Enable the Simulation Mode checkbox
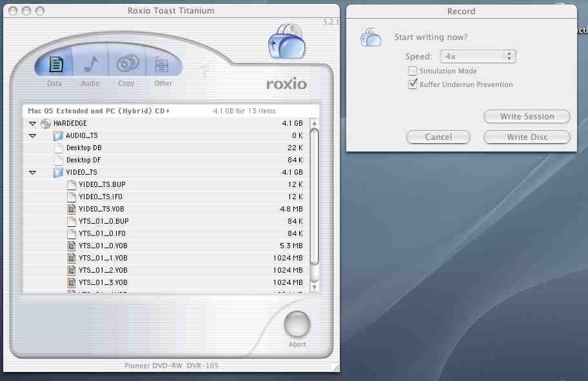 [x=412, y=71]
